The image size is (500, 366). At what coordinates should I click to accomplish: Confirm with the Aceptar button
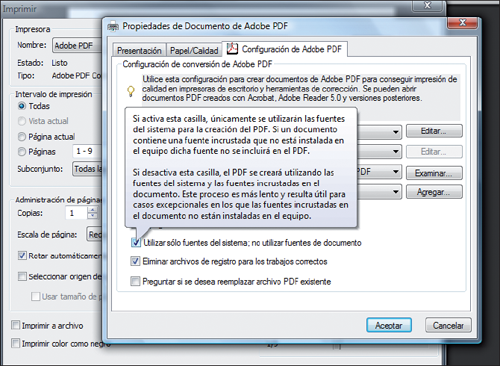[x=389, y=325]
